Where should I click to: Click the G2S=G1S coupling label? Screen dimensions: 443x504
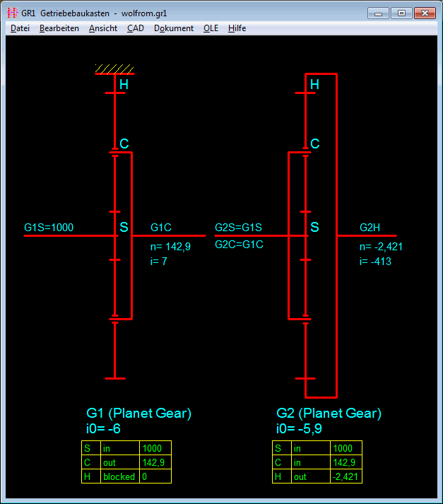click(238, 228)
